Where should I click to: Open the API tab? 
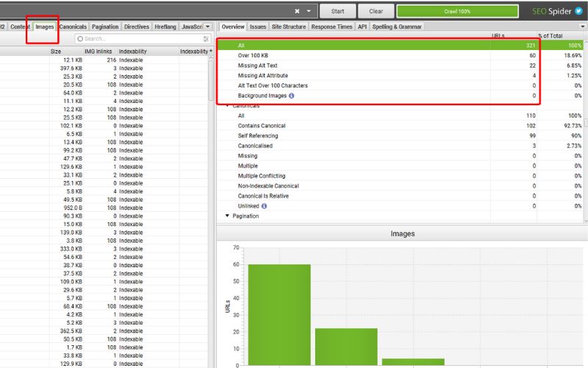click(362, 26)
